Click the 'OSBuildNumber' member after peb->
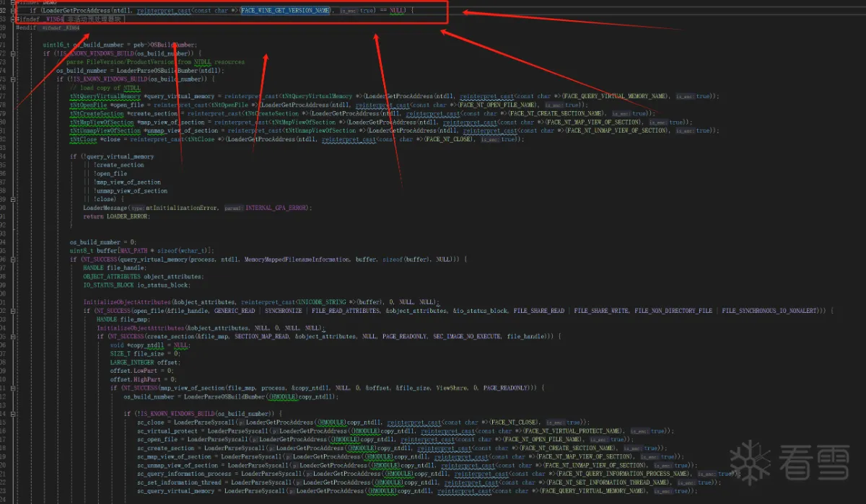Screen dimensions: 866x504 172,45
